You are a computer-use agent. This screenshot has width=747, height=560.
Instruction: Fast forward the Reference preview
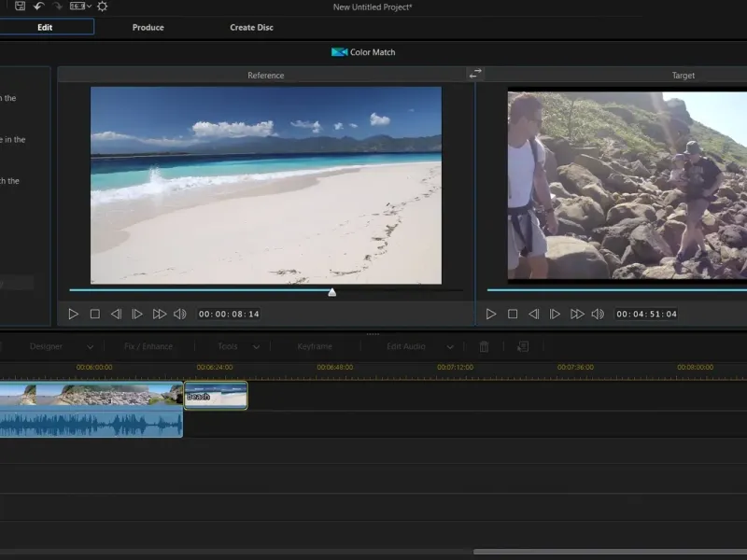[x=159, y=315]
